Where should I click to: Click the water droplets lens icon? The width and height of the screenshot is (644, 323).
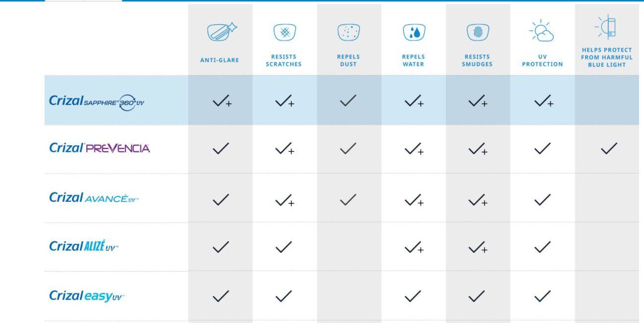(x=413, y=33)
